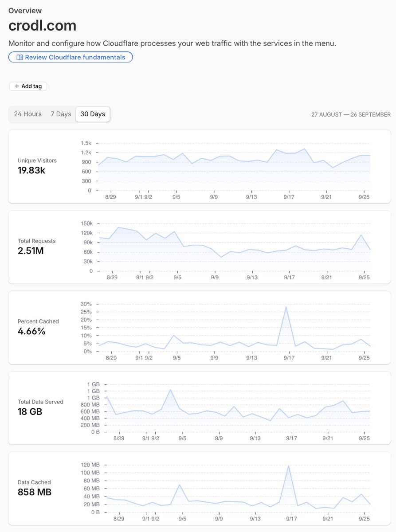Screen dimensions: 396x532
Task: Click the book icon in Review Cloudflare fundamentals
Action: coord(19,57)
